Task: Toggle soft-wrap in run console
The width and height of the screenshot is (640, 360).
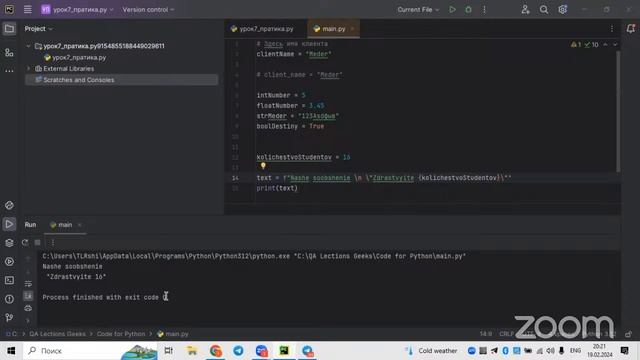Action: [x=28, y=284]
